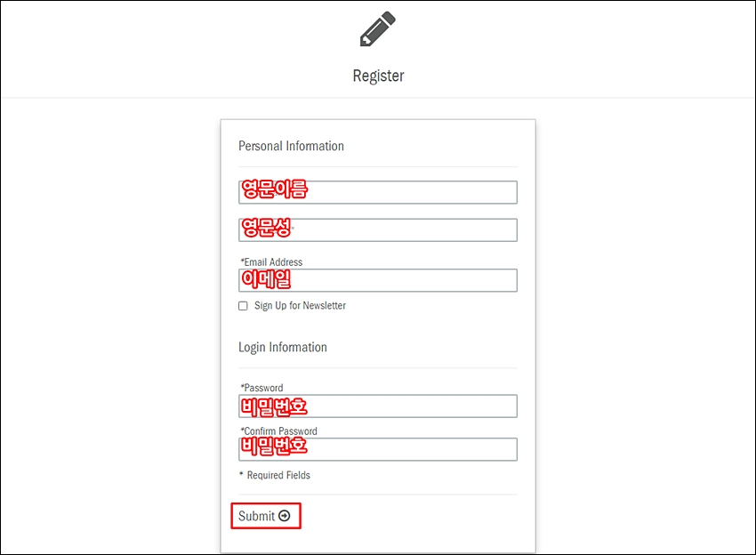This screenshot has width=756, height=555.
Task: Click the Personal Information section heading
Action: [291, 146]
